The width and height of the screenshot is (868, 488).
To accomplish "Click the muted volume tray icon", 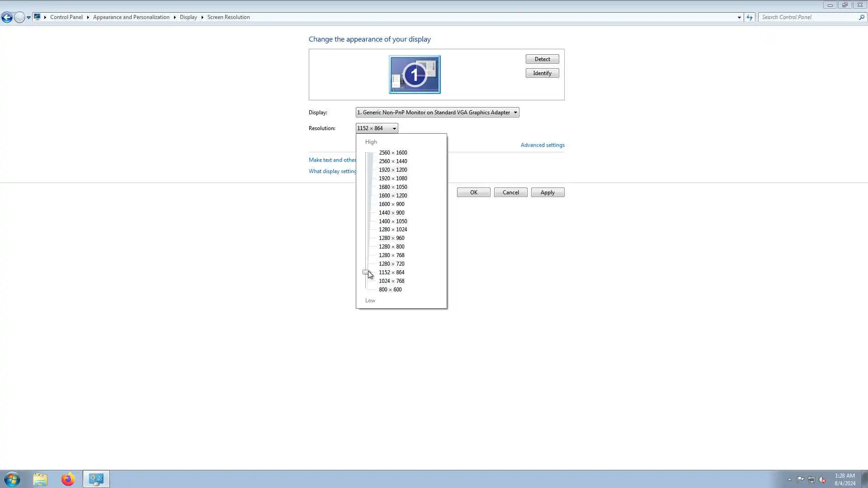I will (822, 479).
